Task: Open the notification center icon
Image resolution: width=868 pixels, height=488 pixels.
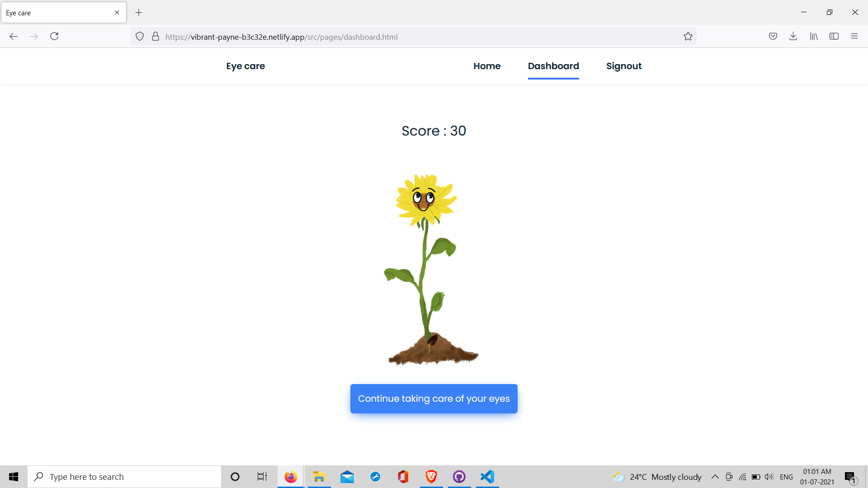Action: (x=851, y=477)
